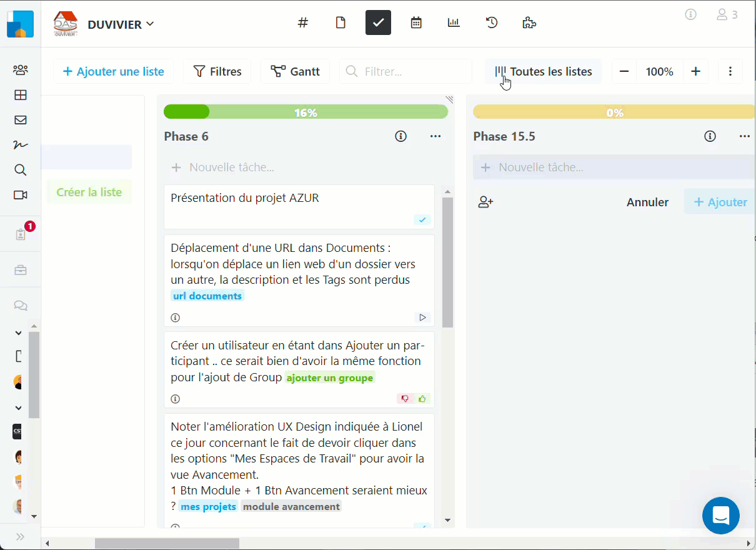Click Nouvelle tâche field in Phase 15.5

pos(614,167)
